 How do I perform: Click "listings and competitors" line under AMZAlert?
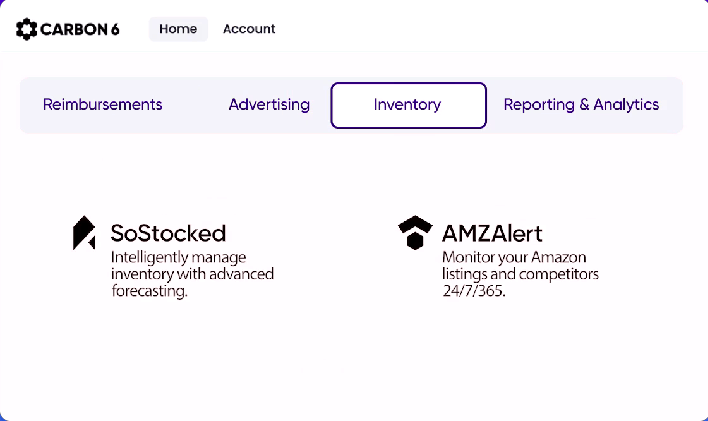(520, 273)
